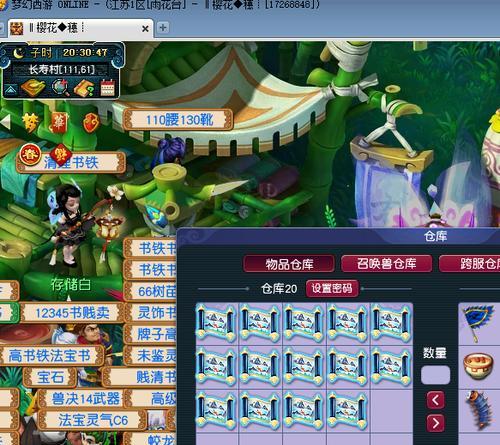Image resolution: width=500 pixels, height=445 pixels.
Task: Switch to 物品仓库 tab
Action: pos(289,264)
